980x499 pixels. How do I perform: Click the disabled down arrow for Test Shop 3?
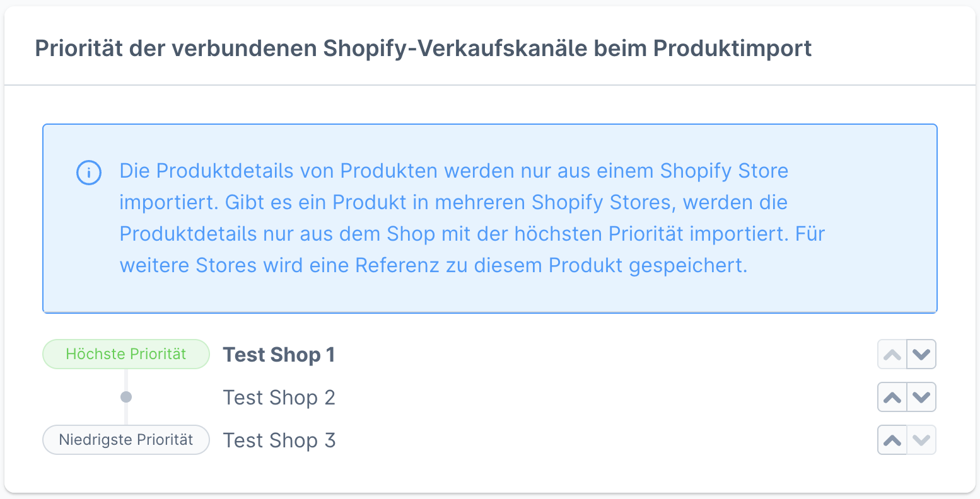(x=921, y=440)
